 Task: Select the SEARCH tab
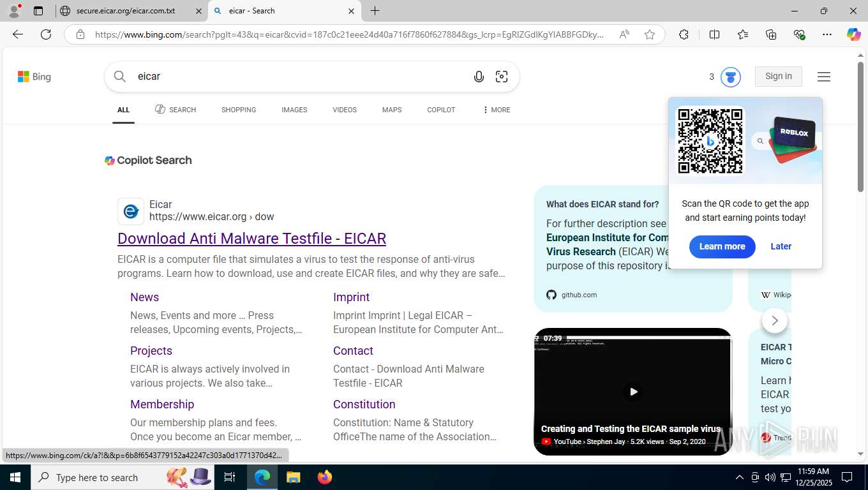(176, 110)
